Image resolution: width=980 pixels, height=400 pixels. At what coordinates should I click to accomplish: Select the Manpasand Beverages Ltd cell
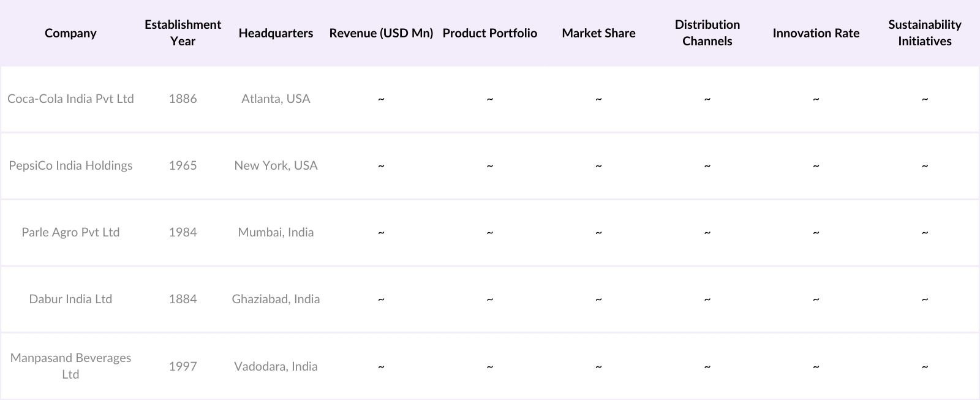tap(70, 366)
